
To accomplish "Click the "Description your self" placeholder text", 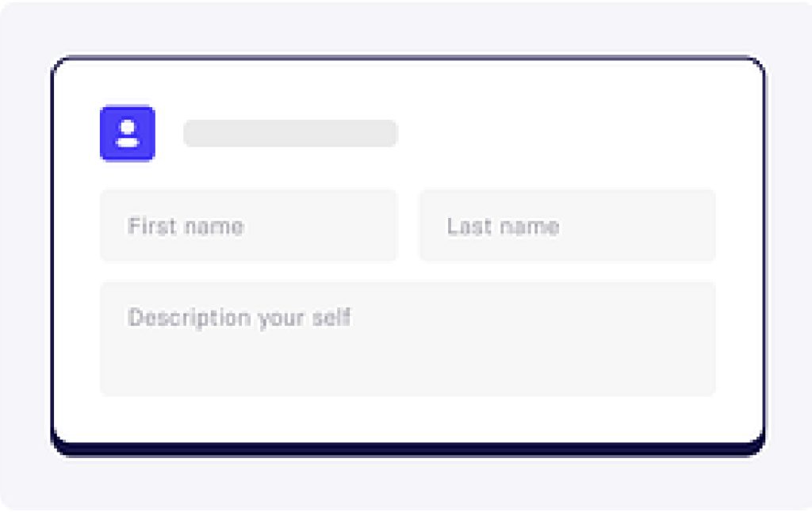I will (x=239, y=318).
